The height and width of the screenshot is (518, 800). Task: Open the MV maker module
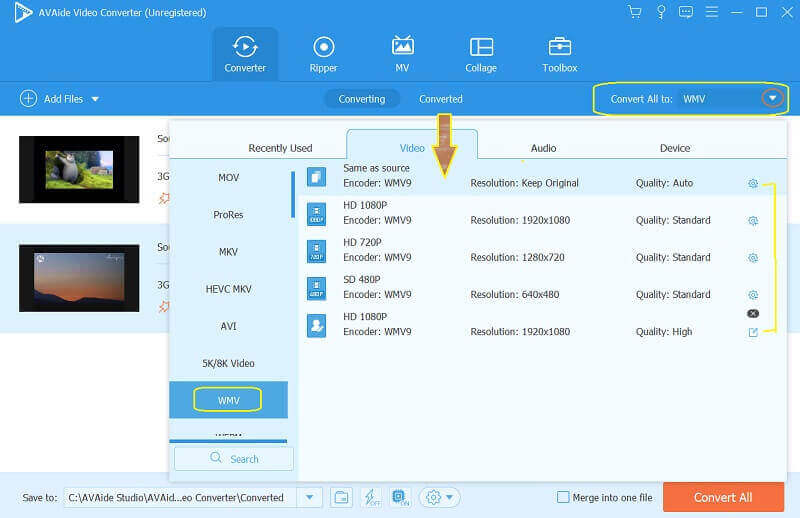pos(402,54)
